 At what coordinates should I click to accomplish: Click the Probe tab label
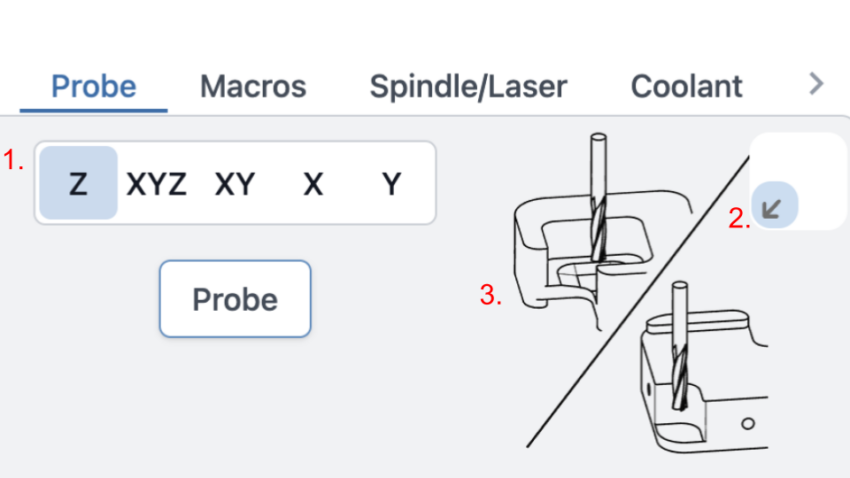[x=94, y=86]
